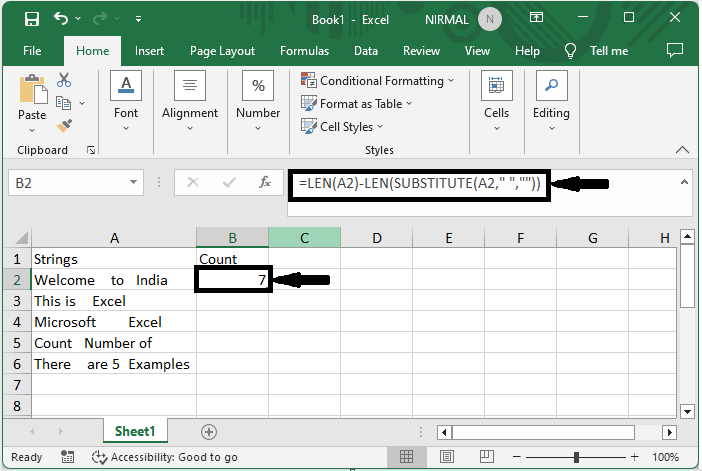Viewport: 702px width, 471px height.
Task: Click the Insert Function fx icon
Action: pyautogui.click(x=265, y=183)
